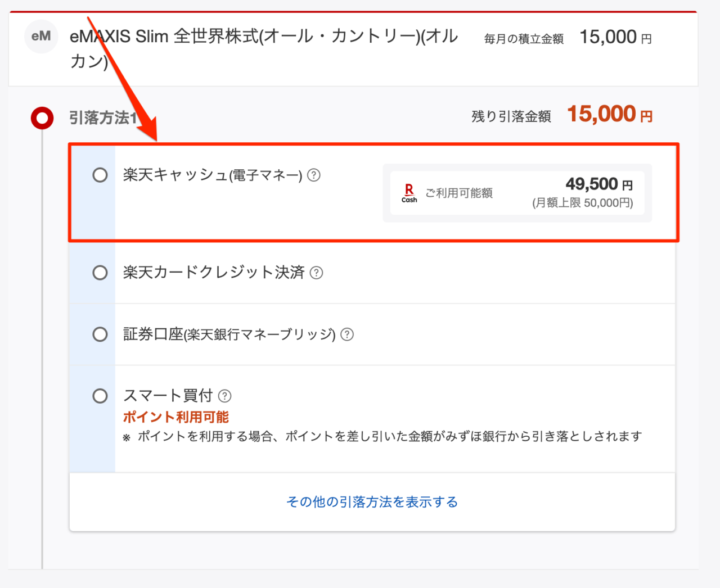
Task: Click the 楽天キャッシュ(電子マネー) label text
Action: coord(213,175)
